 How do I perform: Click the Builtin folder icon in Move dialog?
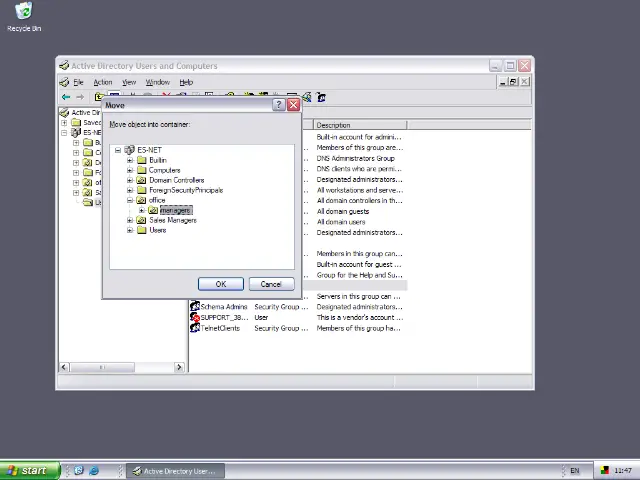coord(142,160)
